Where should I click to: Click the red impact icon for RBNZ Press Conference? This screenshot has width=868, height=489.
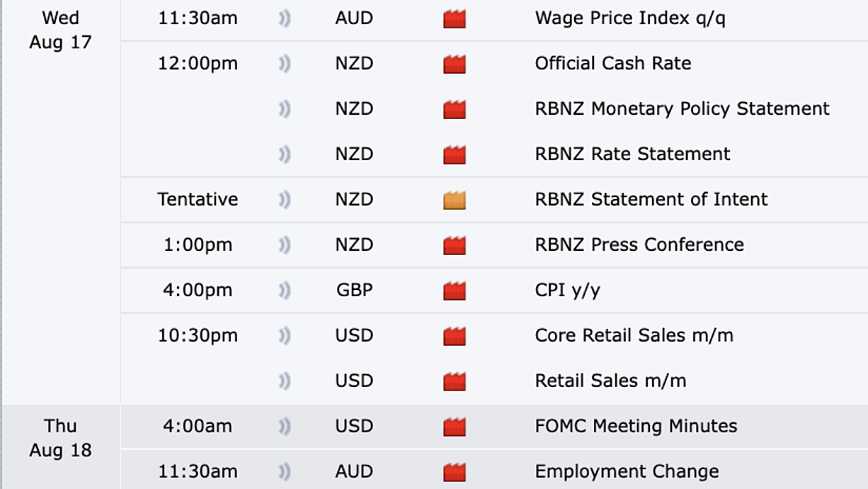click(x=455, y=246)
